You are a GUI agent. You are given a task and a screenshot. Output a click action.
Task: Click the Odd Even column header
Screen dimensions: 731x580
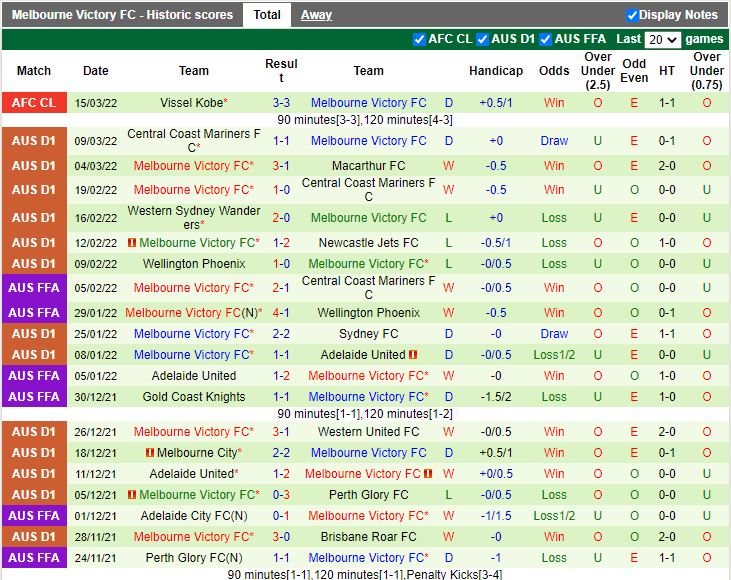coord(634,70)
